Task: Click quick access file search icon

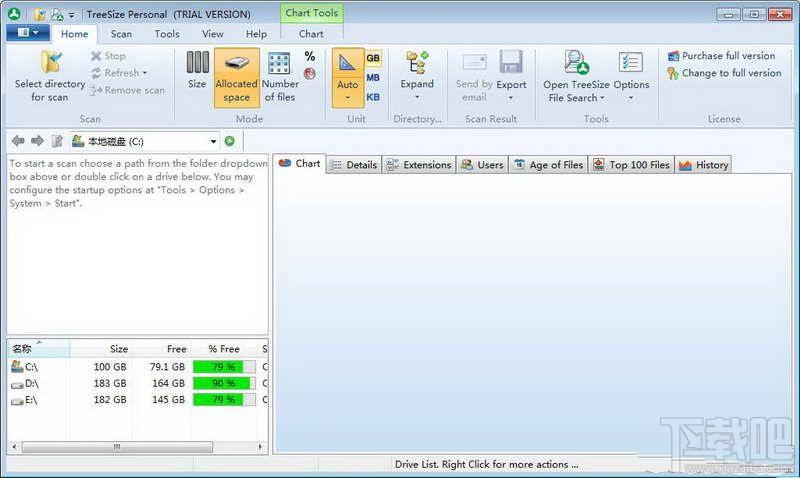Action: click(58, 15)
